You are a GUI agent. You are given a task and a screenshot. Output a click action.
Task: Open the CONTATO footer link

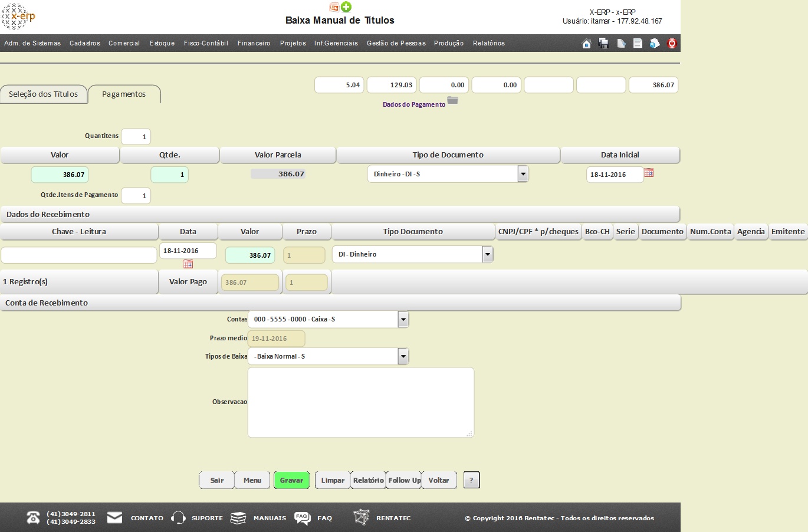coord(147,518)
